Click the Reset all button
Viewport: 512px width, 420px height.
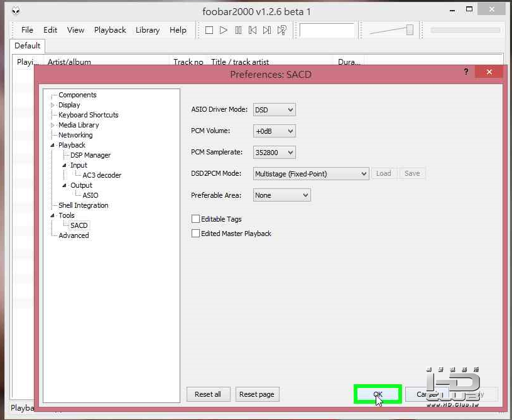click(x=208, y=394)
